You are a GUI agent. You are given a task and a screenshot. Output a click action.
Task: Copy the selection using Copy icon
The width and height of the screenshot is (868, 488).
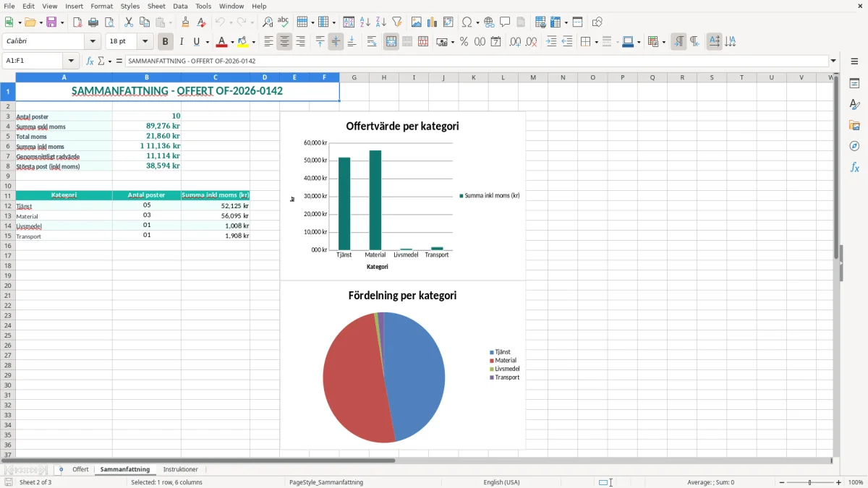click(x=145, y=22)
